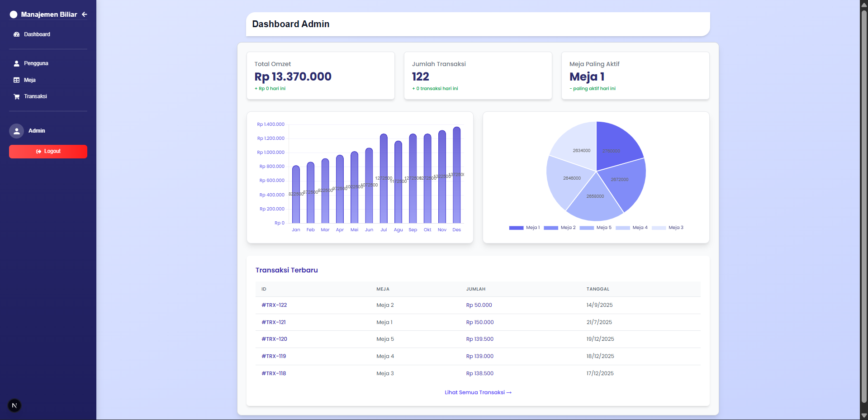The image size is (868, 420).
Task: Click the Pengguna user icon
Action: 17,63
